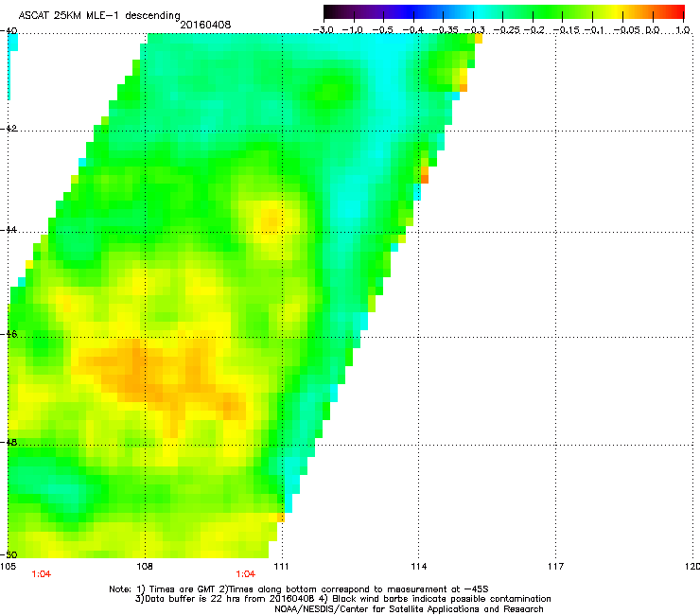The image size is (700, 615).
Task: Click the -44 latitude axis label
Action: pos(9,230)
